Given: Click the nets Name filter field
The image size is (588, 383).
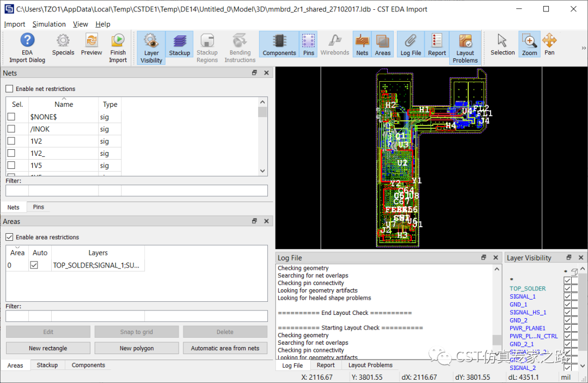Looking at the screenshot, I should point(63,191).
